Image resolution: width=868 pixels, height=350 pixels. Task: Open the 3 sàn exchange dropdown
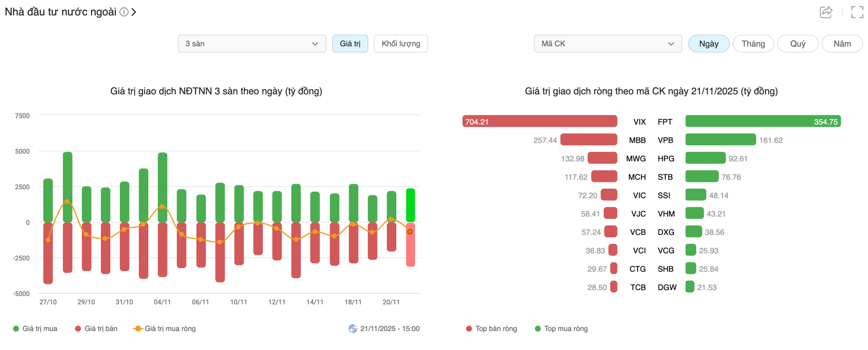[x=252, y=44]
